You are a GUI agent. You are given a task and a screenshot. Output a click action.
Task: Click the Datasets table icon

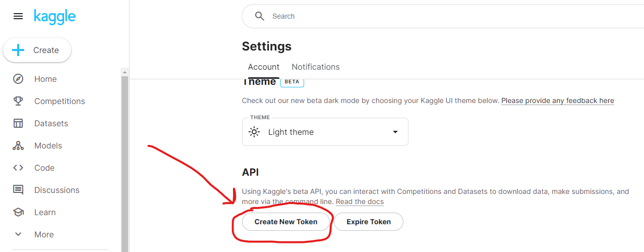(x=18, y=123)
